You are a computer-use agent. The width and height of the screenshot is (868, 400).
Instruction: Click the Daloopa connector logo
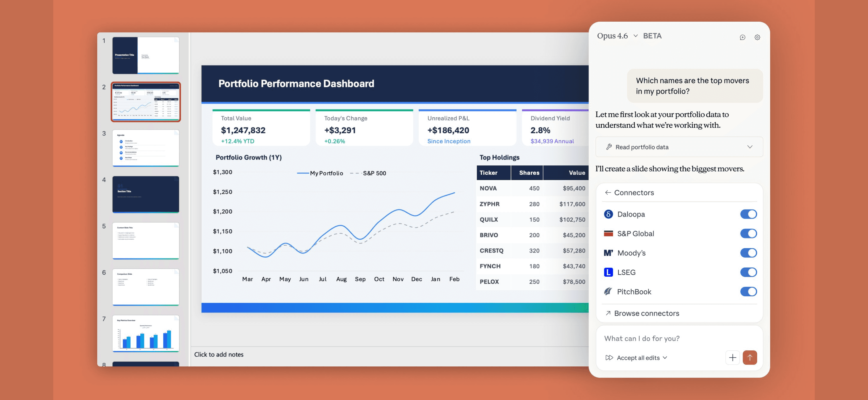click(x=609, y=214)
